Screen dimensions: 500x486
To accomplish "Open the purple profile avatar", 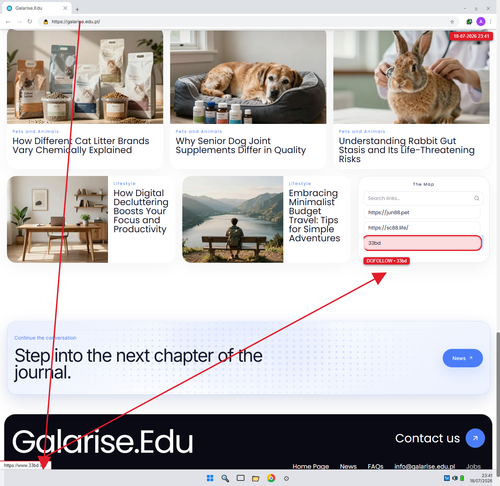I will point(480,22).
